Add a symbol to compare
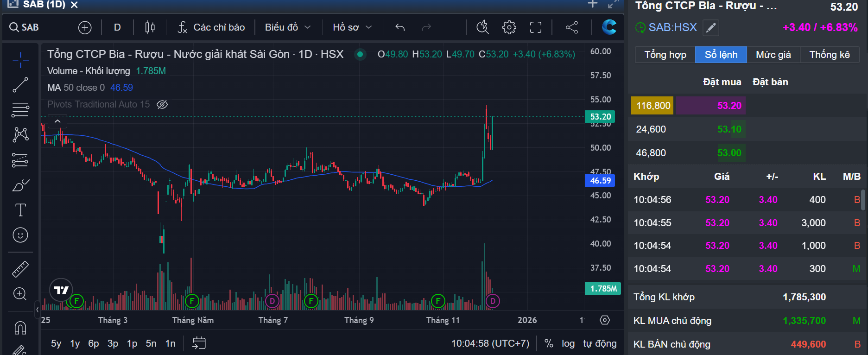Viewport: 868px width, 355px height. [85, 28]
